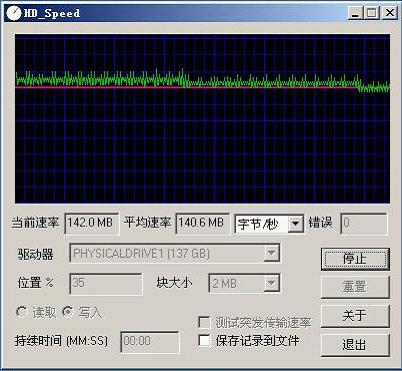
Task: Click the 平均速率 140.6 MB field
Action: [x=202, y=223]
